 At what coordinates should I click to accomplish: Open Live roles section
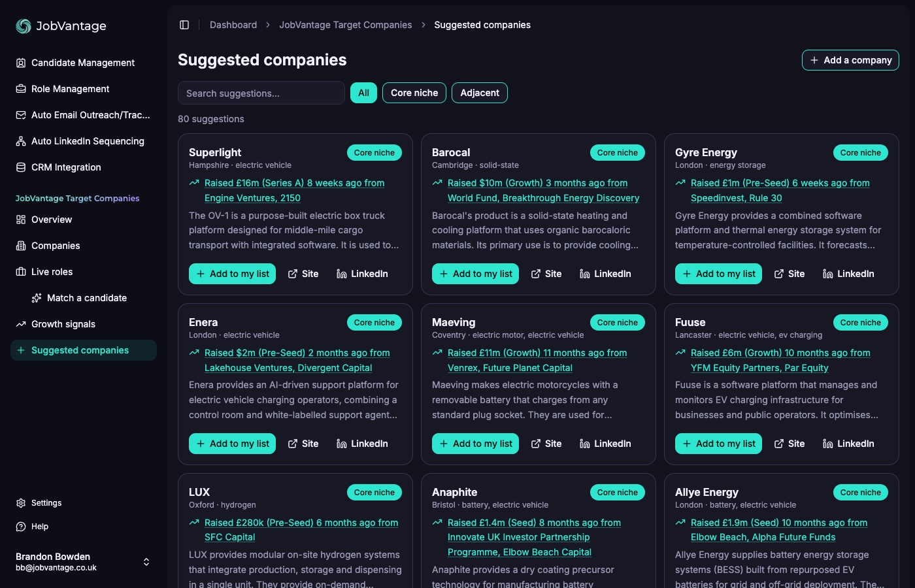click(84, 272)
